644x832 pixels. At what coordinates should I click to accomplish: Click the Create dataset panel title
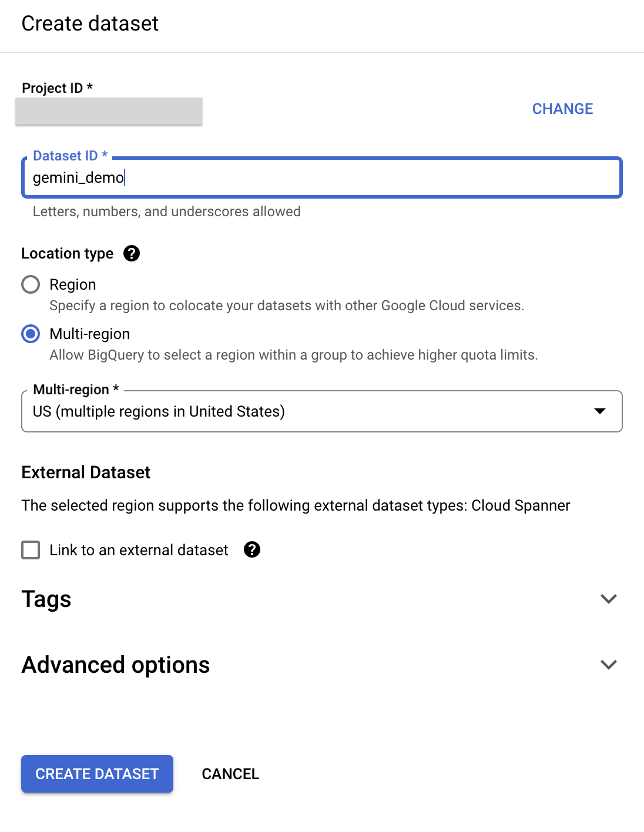click(90, 24)
